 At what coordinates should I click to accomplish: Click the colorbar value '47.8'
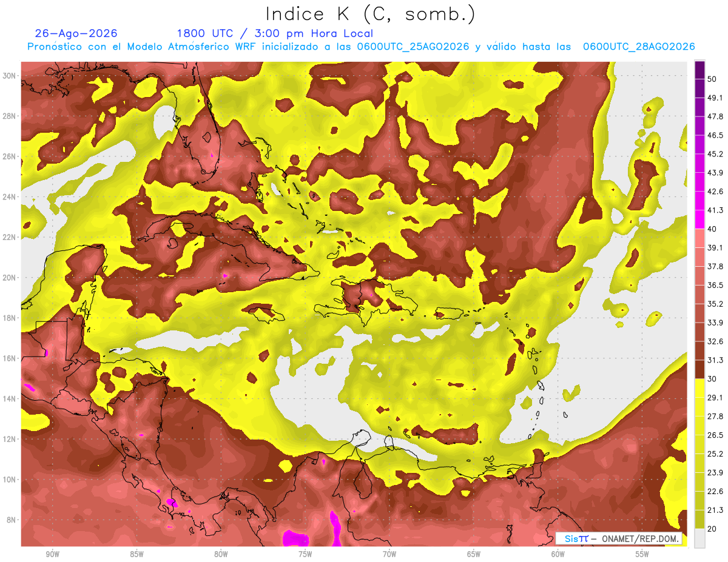coord(715,116)
